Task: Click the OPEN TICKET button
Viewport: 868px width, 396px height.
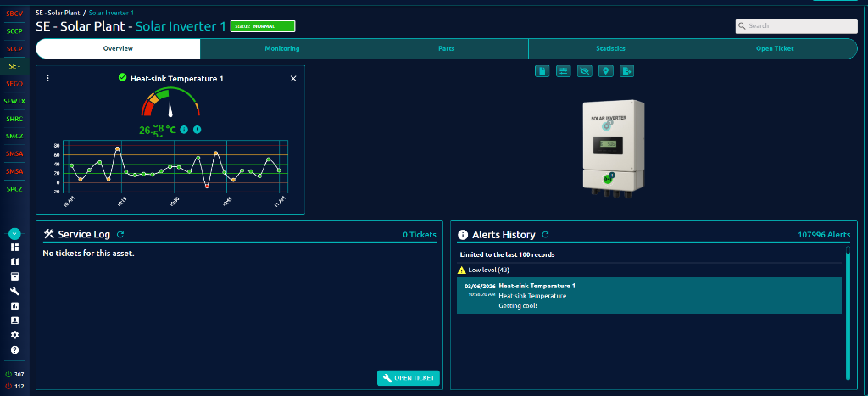Action: pos(408,378)
